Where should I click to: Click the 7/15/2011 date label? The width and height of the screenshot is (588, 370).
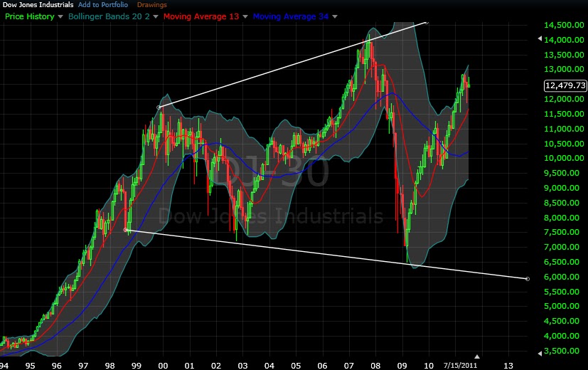(460, 365)
